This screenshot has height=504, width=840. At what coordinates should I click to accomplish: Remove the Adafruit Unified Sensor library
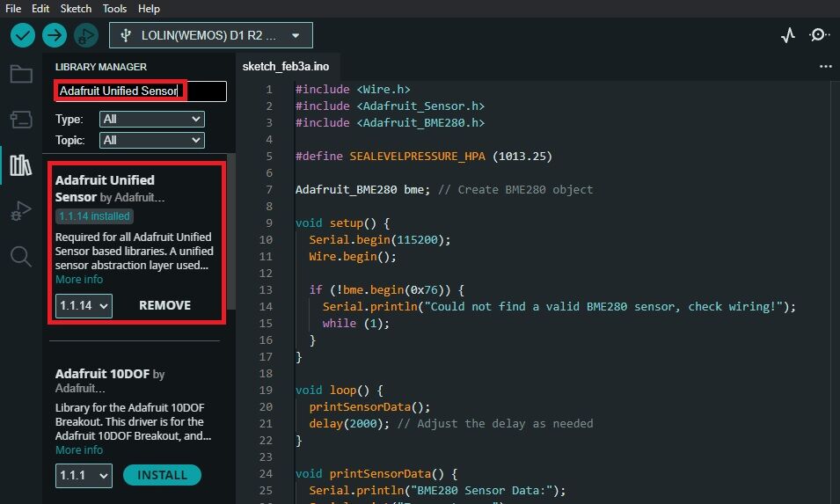[164, 305]
